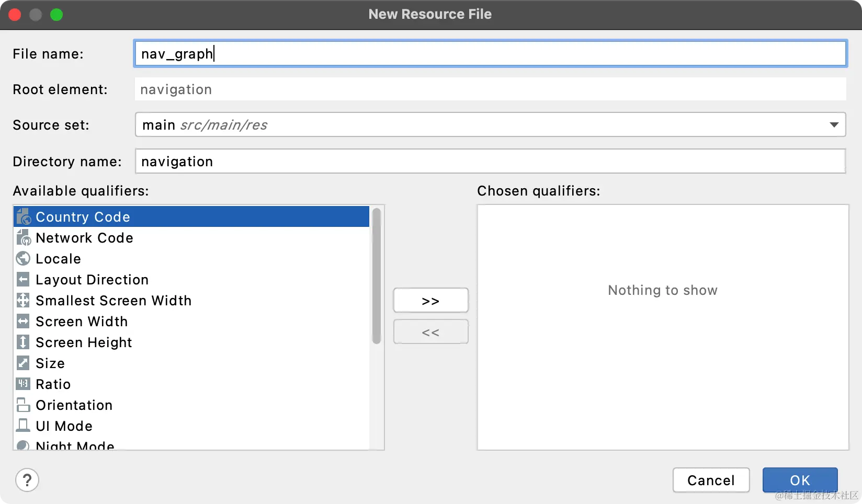Select the Screen Height qualifier label
The height and width of the screenshot is (504, 862).
pos(84,342)
